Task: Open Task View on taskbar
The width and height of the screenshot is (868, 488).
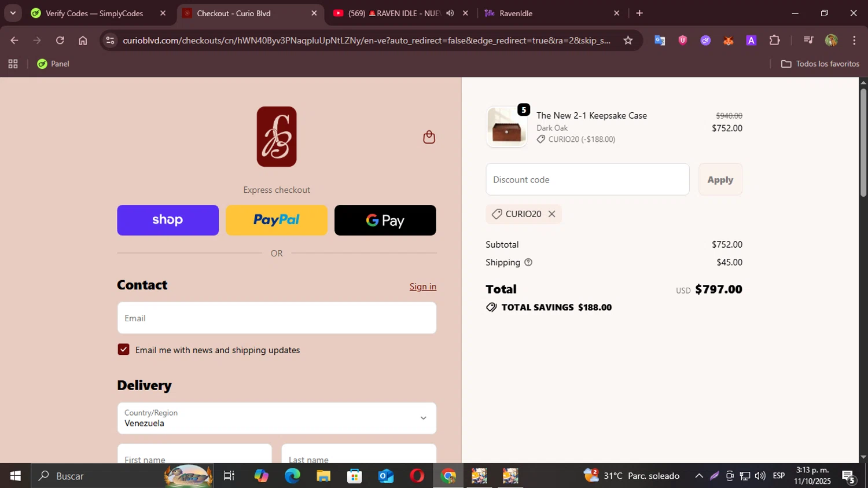Action: tap(229, 476)
